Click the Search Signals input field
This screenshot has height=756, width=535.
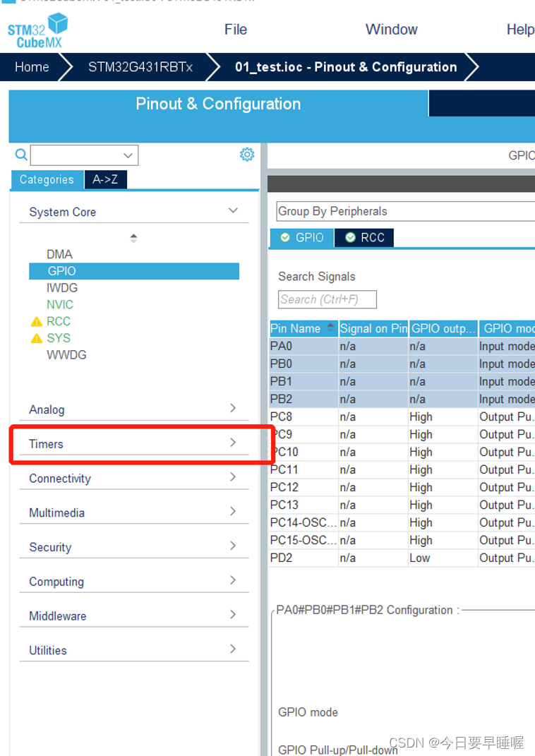coord(327,299)
